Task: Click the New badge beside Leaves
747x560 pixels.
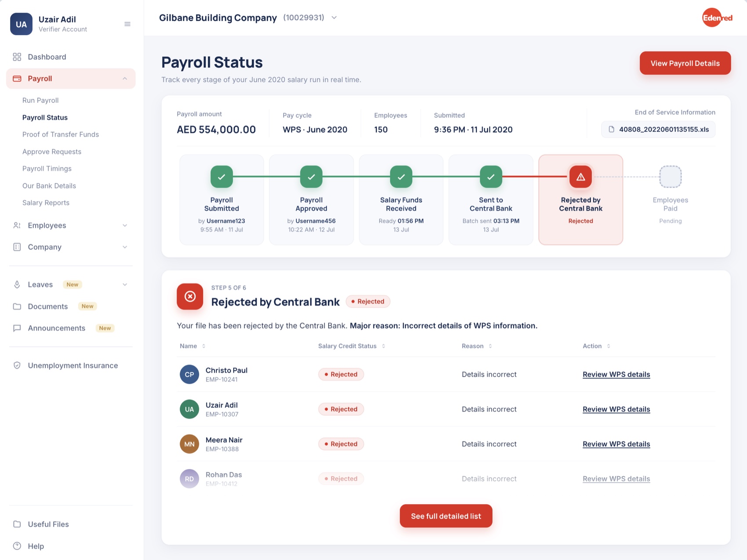Action: point(73,285)
